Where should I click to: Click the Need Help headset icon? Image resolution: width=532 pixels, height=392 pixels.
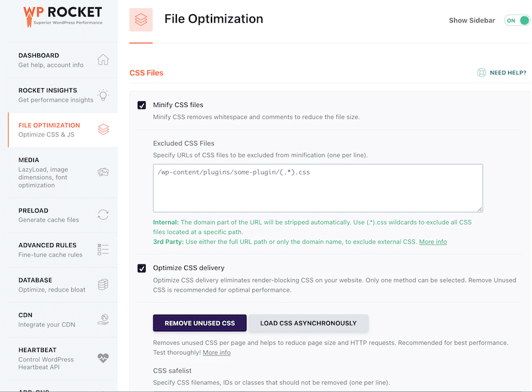(x=480, y=72)
